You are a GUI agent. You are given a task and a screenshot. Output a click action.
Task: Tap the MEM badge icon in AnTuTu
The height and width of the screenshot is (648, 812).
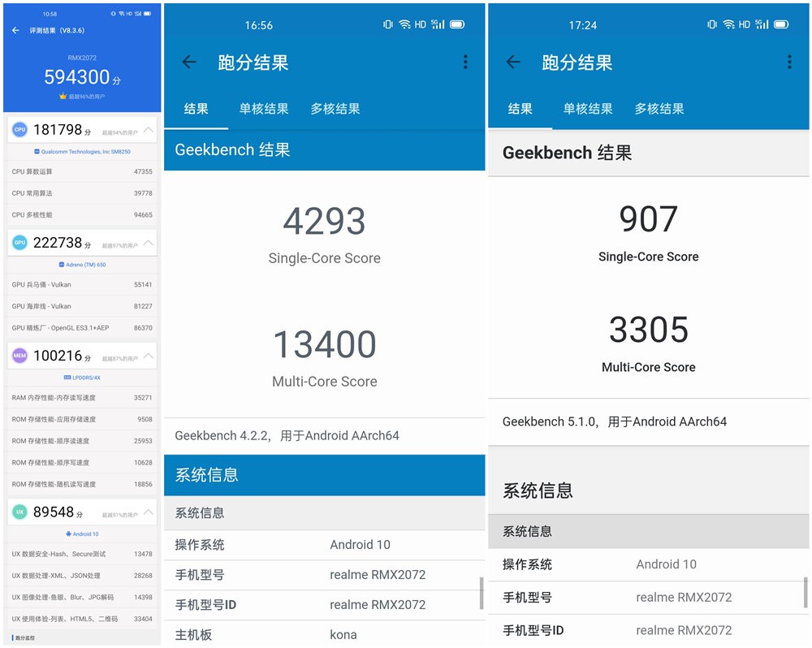[19, 356]
